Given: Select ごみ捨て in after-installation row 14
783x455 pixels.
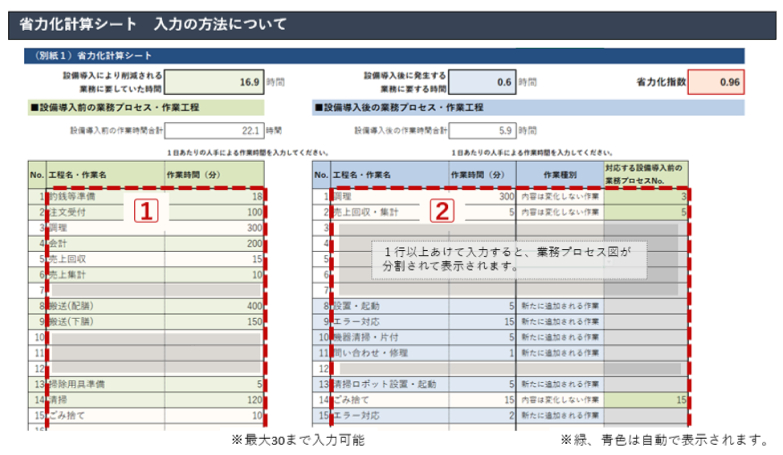Looking at the screenshot, I should click(x=390, y=400).
